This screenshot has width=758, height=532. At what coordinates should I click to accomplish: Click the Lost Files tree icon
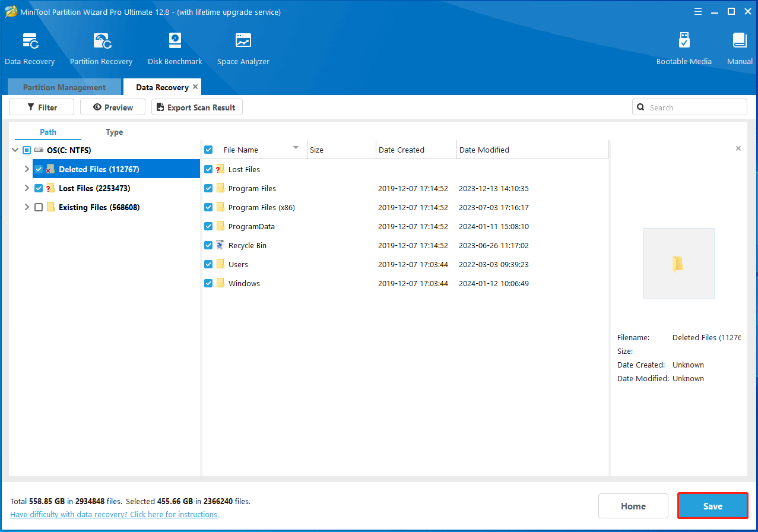point(50,188)
